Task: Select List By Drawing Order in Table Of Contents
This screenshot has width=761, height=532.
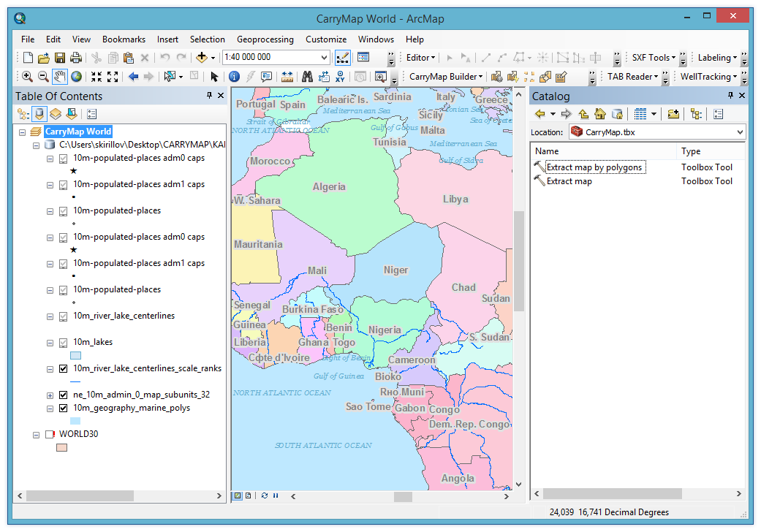Action: pyautogui.click(x=23, y=114)
